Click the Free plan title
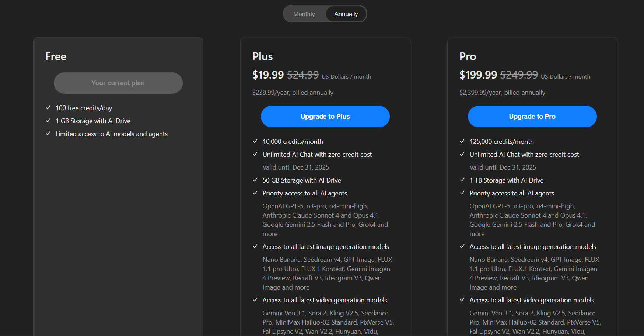644x336 pixels. coord(56,56)
